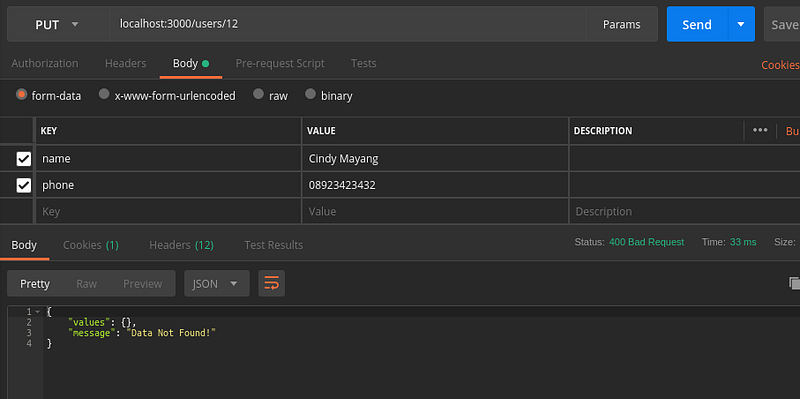Click the empty Description input placeholder
800x399 pixels.
(684, 211)
